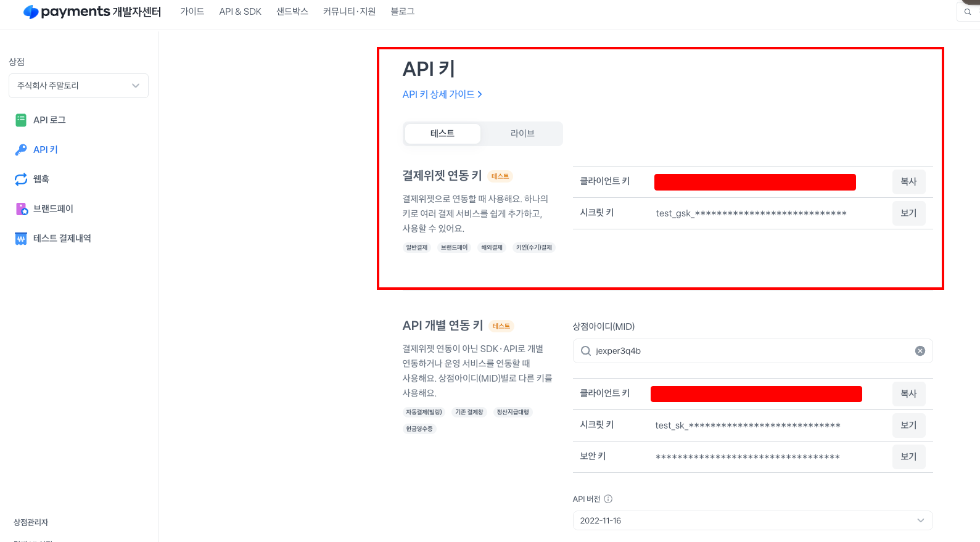Click the 테스트 badge beside API 개별 연동 키
This screenshot has width=980, height=542.
(501, 326)
